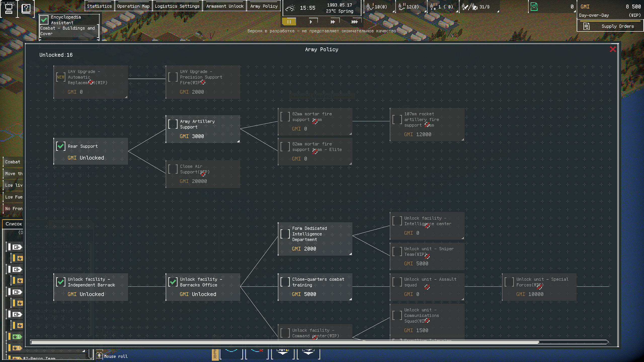Switch to the Armament Unlock tab

click(x=225, y=6)
